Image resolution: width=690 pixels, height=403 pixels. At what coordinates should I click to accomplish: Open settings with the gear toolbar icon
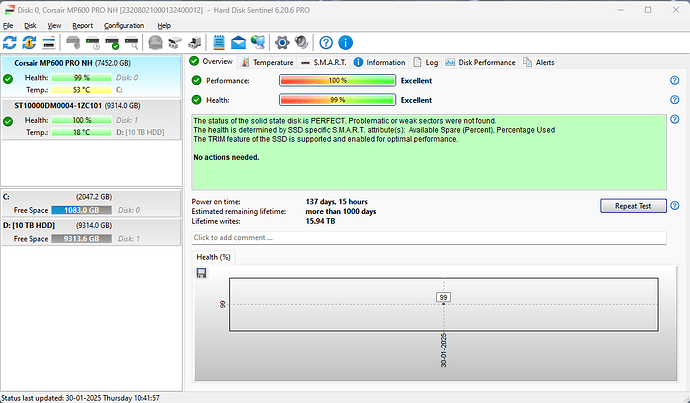[x=282, y=42]
